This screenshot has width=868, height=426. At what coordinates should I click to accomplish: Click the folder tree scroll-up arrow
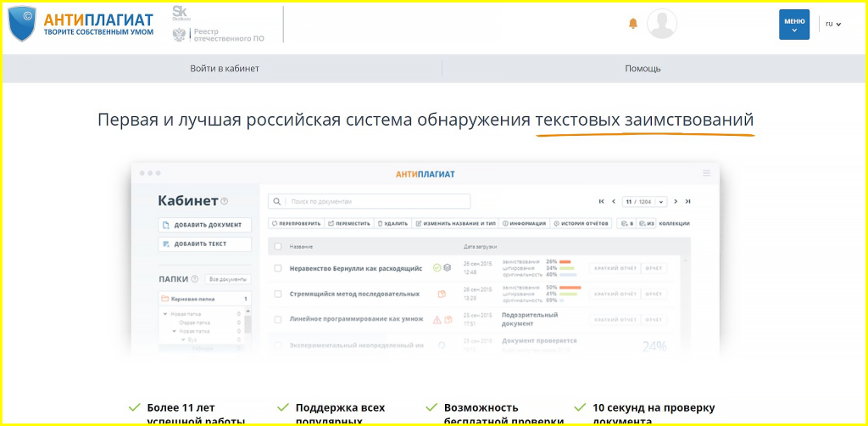[248, 313]
